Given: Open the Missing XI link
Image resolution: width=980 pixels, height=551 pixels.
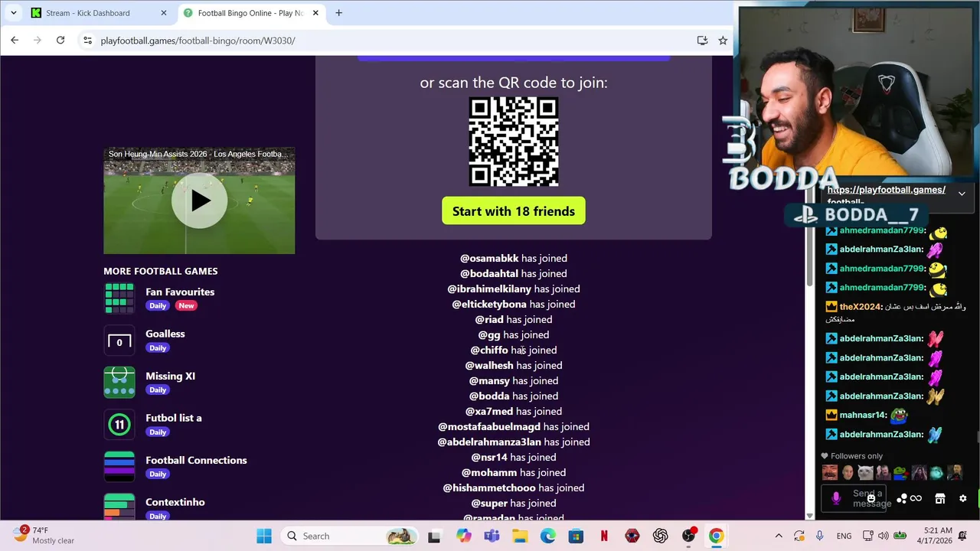Looking at the screenshot, I should (x=171, y=376).
